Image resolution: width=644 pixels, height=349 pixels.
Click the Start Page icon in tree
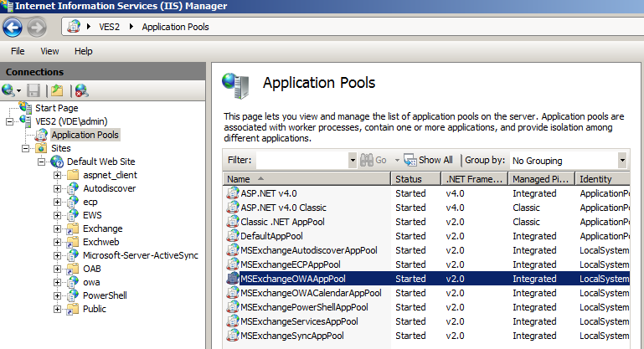click(25, 108)
